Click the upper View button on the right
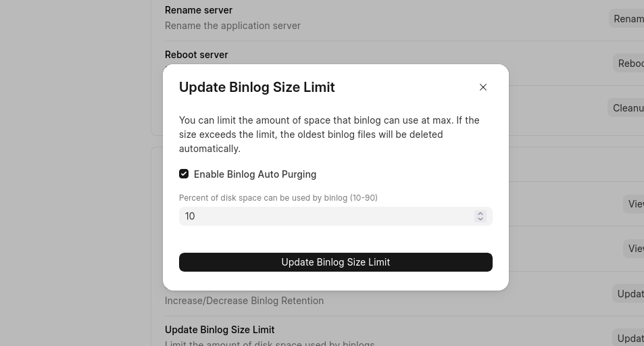644x346 pixels. pyautogui.click(x=635, y=204)
